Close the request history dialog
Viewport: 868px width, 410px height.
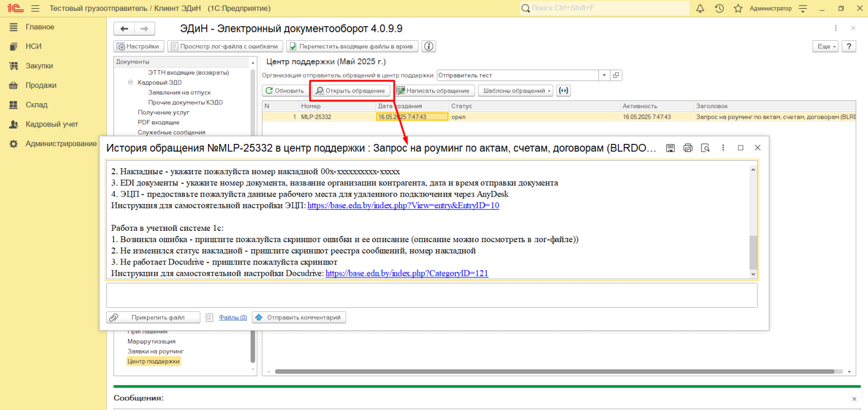coord(758,148)
